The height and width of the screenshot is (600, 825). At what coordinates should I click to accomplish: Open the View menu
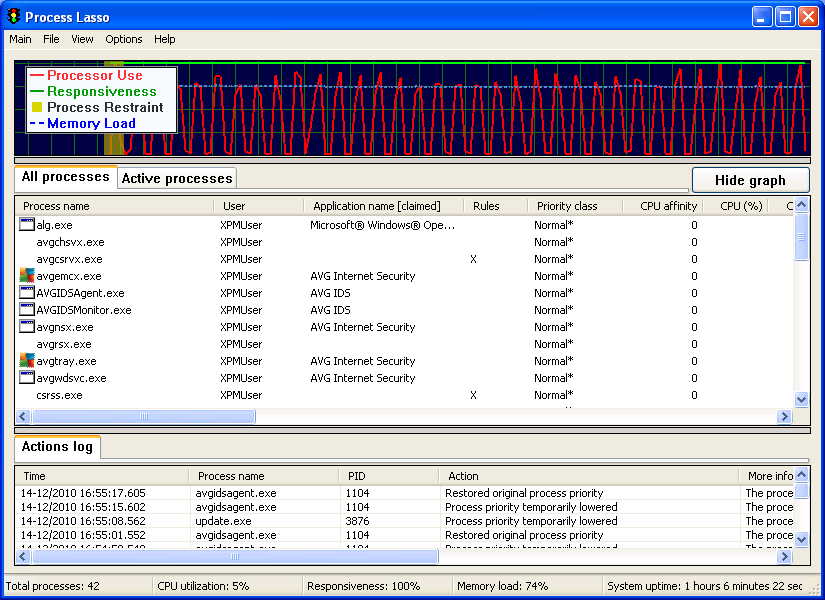tap(82, 39)
